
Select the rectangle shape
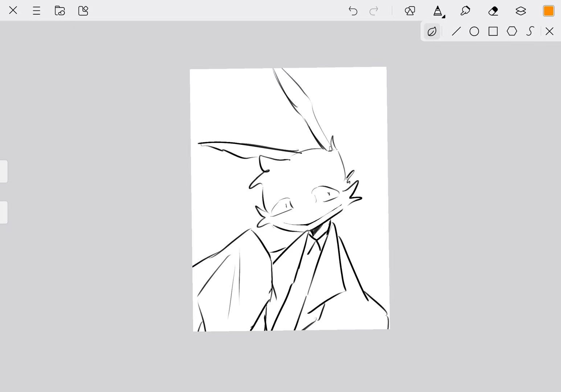click(493, 32)
